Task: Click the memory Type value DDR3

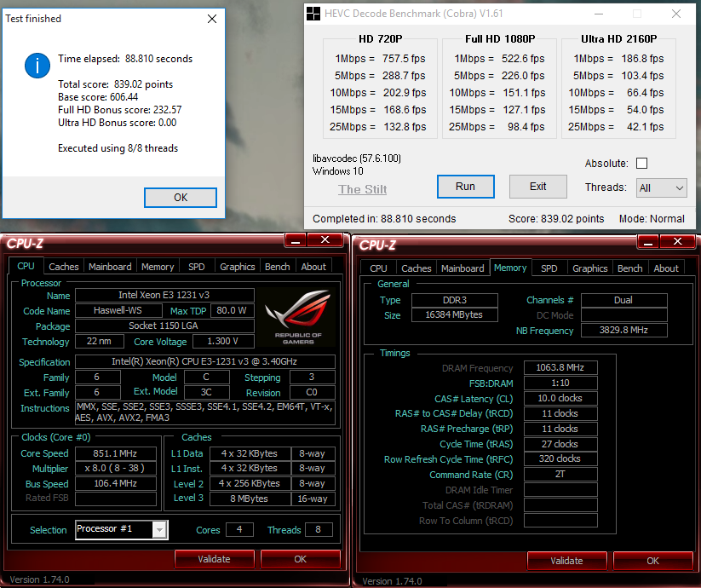Action: pyautogui.click(x=454, y=300)
